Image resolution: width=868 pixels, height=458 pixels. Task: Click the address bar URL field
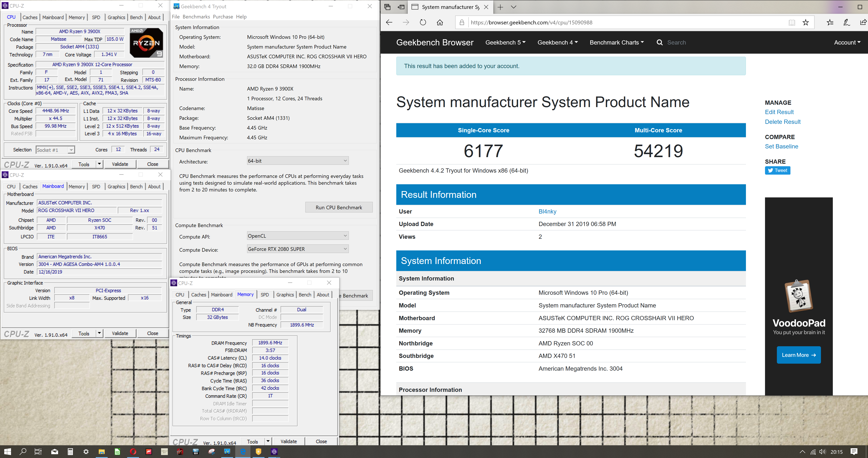pyautogui.click(x=627, y=22)
